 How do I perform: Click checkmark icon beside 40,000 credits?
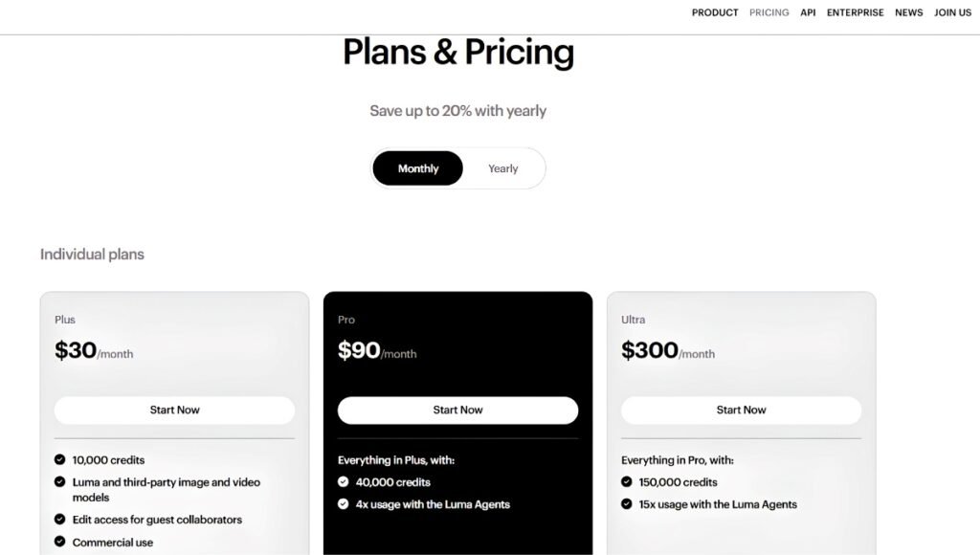click(x=344, y=481)
